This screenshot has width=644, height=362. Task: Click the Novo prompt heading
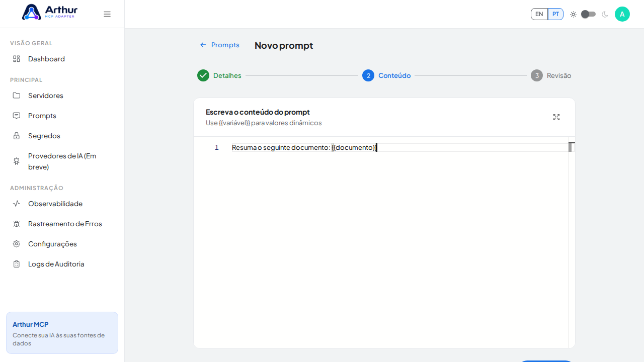pyautogui.click(x=284, y=45)
